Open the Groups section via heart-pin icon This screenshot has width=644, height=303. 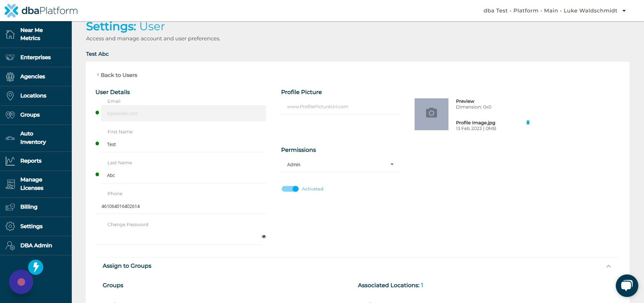pos(10,115)
